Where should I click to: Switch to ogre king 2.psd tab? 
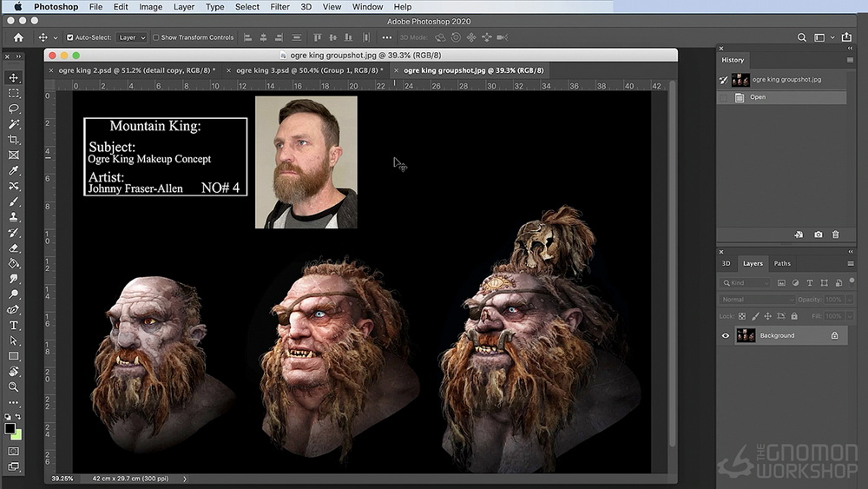coord(137,70)
